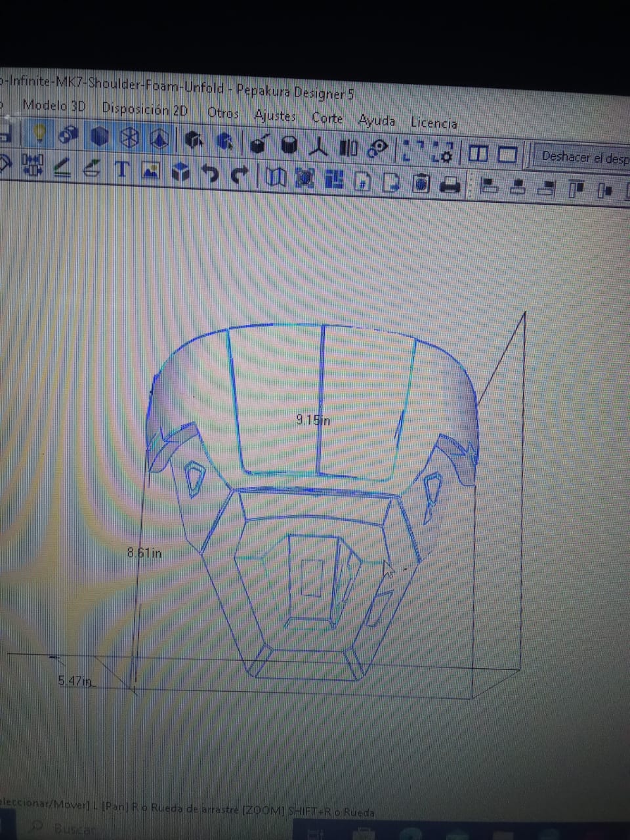630x840 pixels.
Task: Select the T text tool
Action: tap(122, 169)
